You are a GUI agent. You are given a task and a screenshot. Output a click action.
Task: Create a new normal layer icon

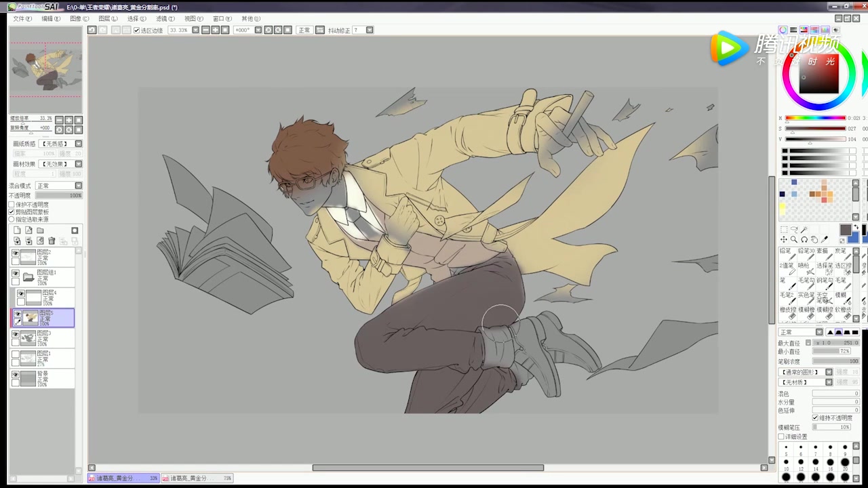point(17,230)
